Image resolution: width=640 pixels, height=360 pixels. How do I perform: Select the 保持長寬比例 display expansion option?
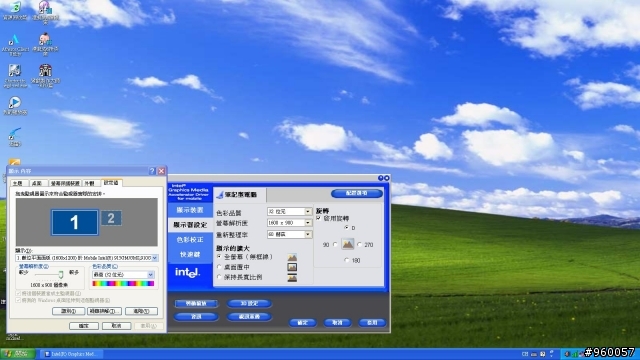pyautogui.click(x=219, y=277)
